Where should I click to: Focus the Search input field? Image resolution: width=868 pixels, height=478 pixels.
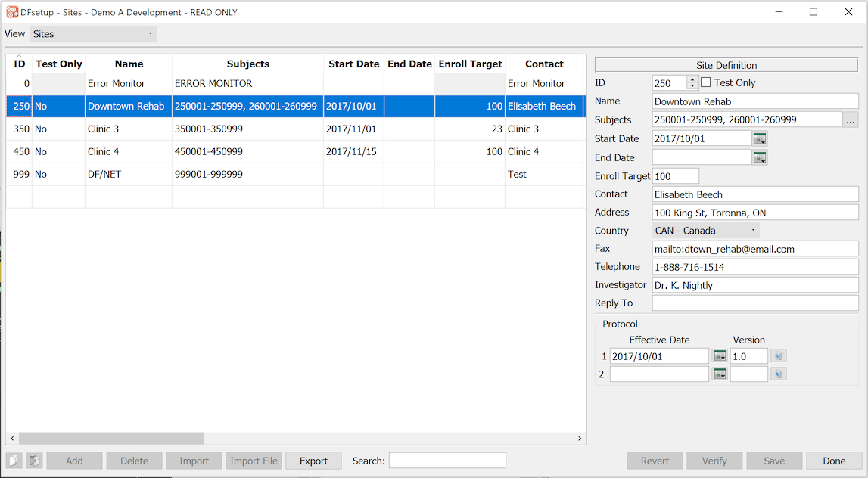tap(447, 461)
